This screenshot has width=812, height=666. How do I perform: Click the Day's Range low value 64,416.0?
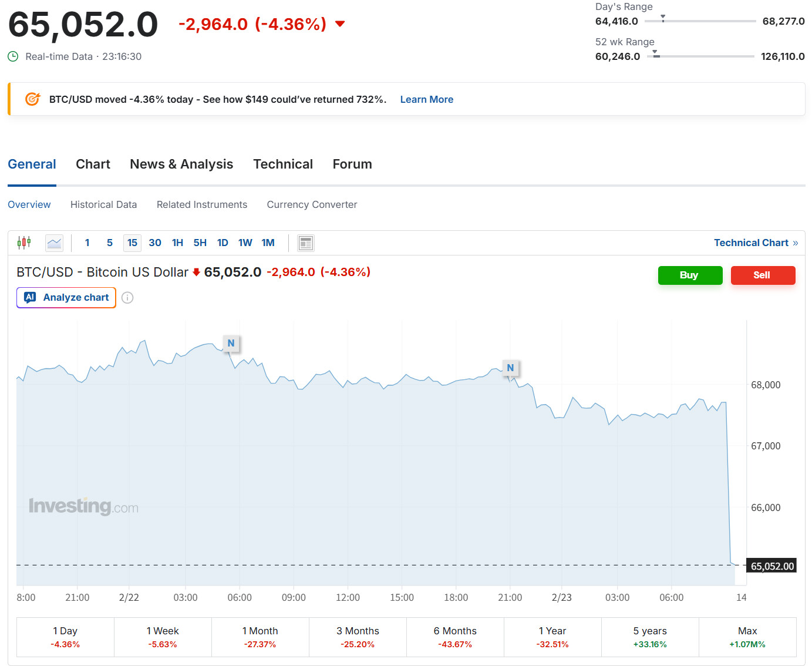616,21
